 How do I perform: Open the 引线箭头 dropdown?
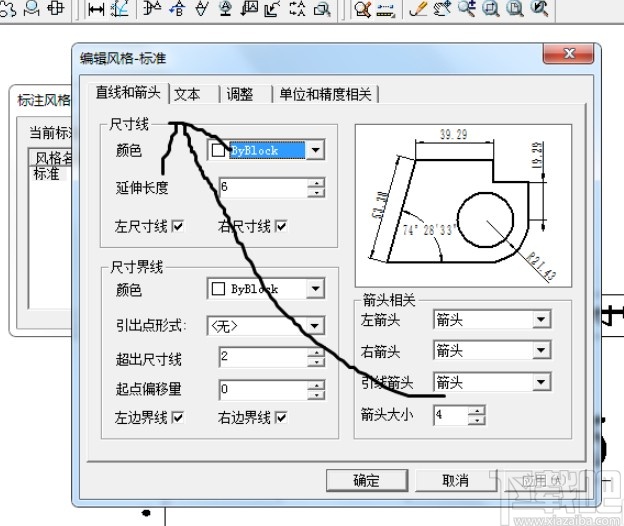[541, 382]
